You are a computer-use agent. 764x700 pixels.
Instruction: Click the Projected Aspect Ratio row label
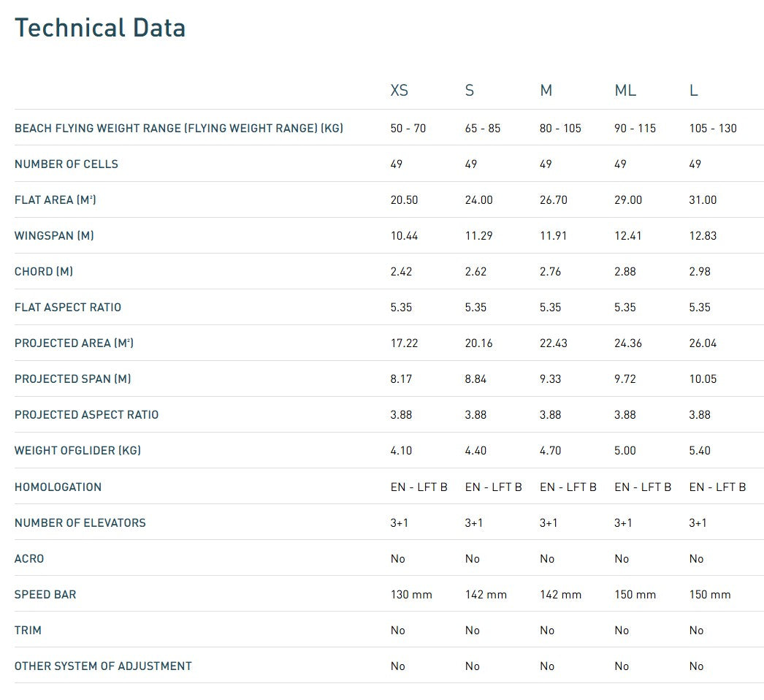pyautogui.click(x=87, y=415)
